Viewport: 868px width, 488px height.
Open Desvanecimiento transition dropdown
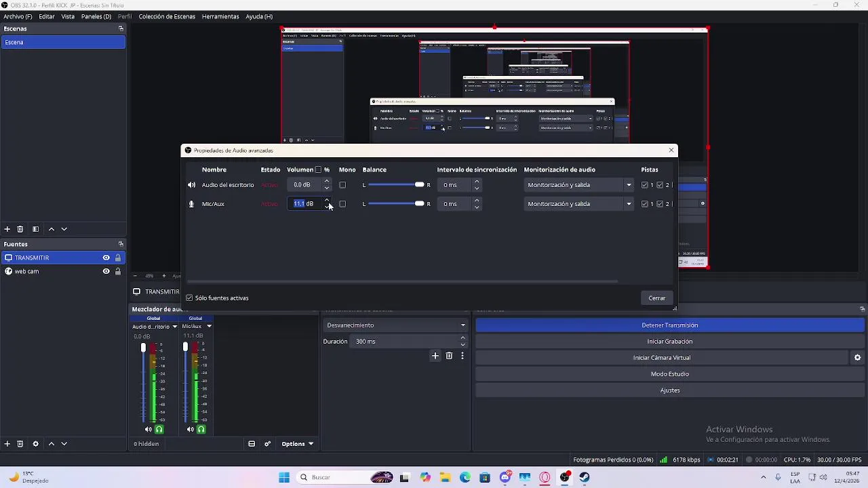tap(395, 325)
